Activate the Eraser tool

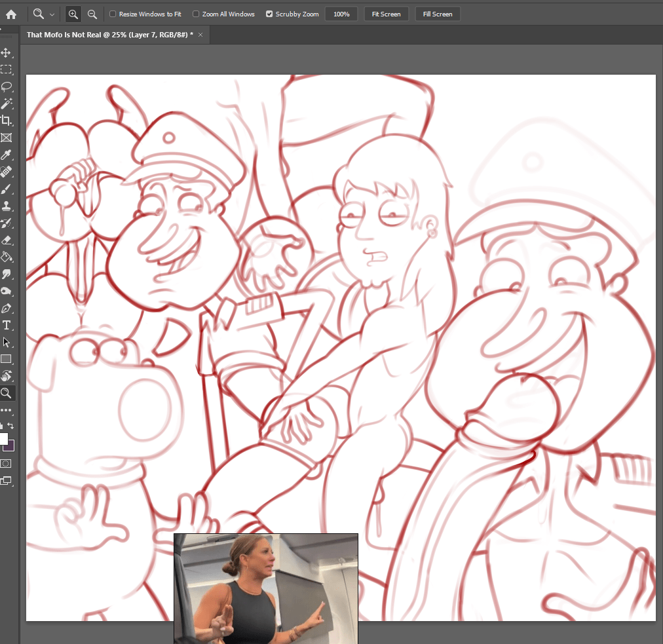(x=7, y=240)
